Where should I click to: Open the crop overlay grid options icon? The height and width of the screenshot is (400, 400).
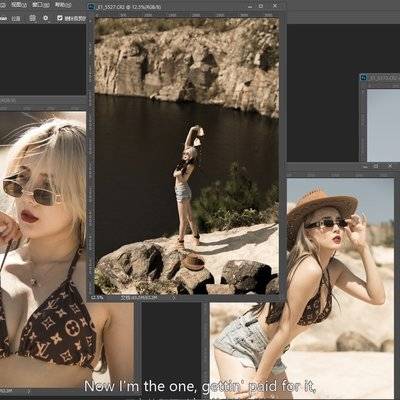[32, 18]
